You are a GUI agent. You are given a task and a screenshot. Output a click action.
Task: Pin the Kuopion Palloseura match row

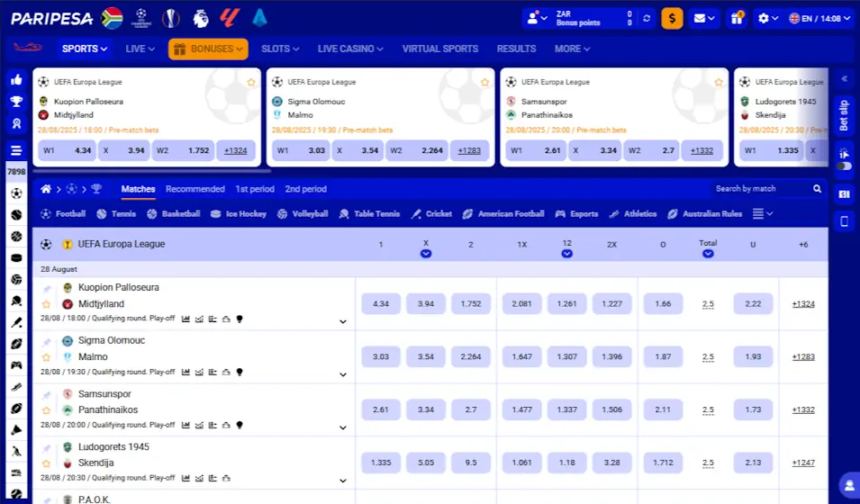(x=47, y=289)
